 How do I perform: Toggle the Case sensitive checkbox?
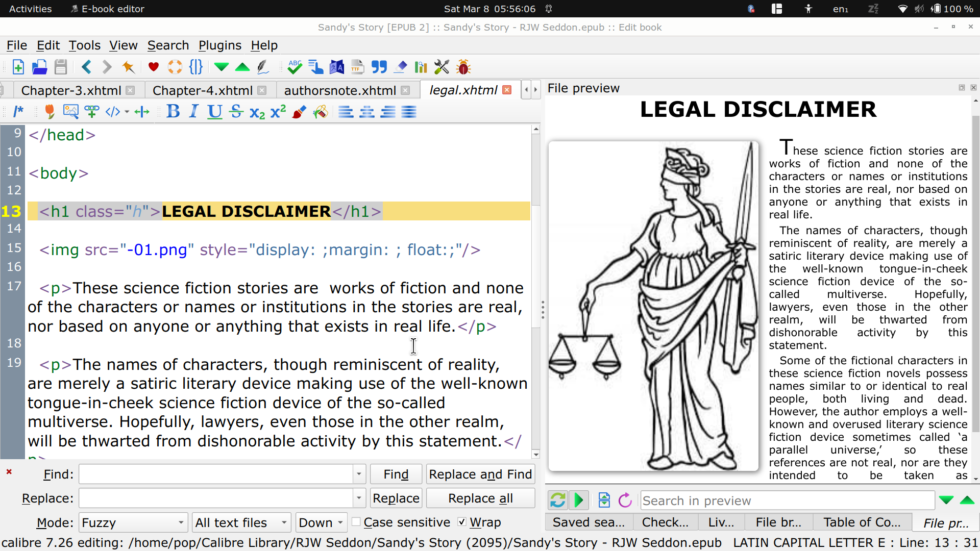(x=356, y=522)
